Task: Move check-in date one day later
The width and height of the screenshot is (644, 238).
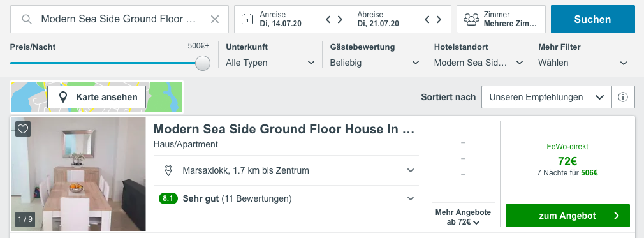Action: 340,19
